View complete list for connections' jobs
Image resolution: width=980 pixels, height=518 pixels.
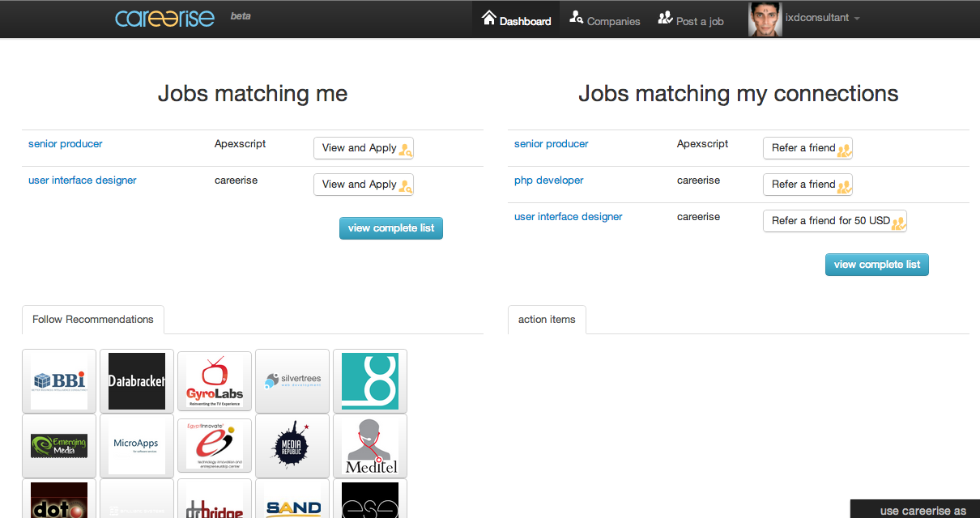click(x=876, y=265)
